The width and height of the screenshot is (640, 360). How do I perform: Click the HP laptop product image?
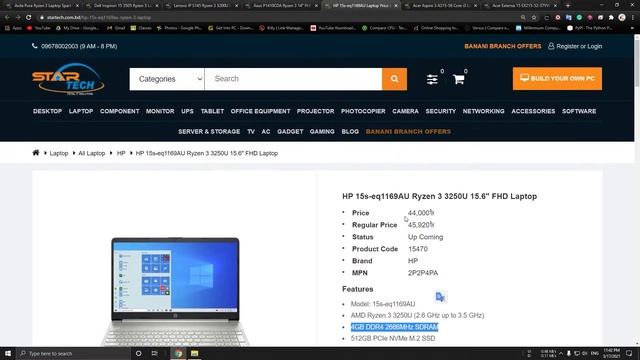click(176, 291)
